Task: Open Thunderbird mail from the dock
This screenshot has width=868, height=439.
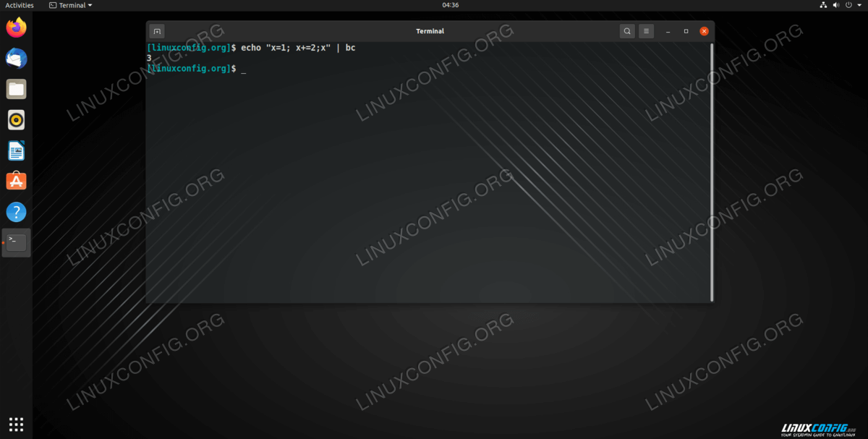Action: [16, 59]
